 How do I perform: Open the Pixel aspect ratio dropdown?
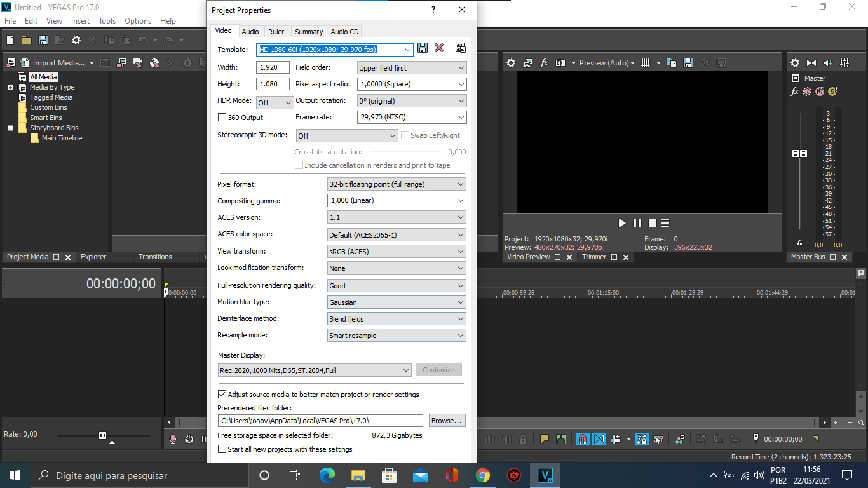[412, 84]
